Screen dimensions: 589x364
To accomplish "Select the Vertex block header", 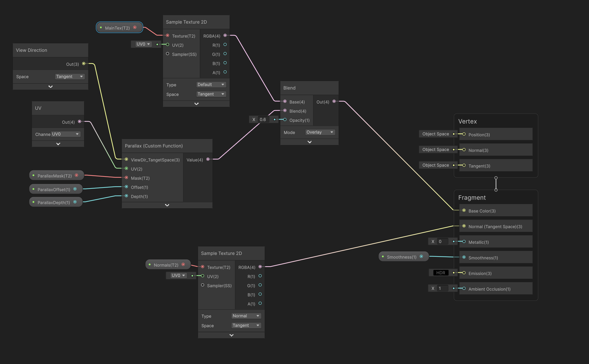I will (x=468, y=121).
